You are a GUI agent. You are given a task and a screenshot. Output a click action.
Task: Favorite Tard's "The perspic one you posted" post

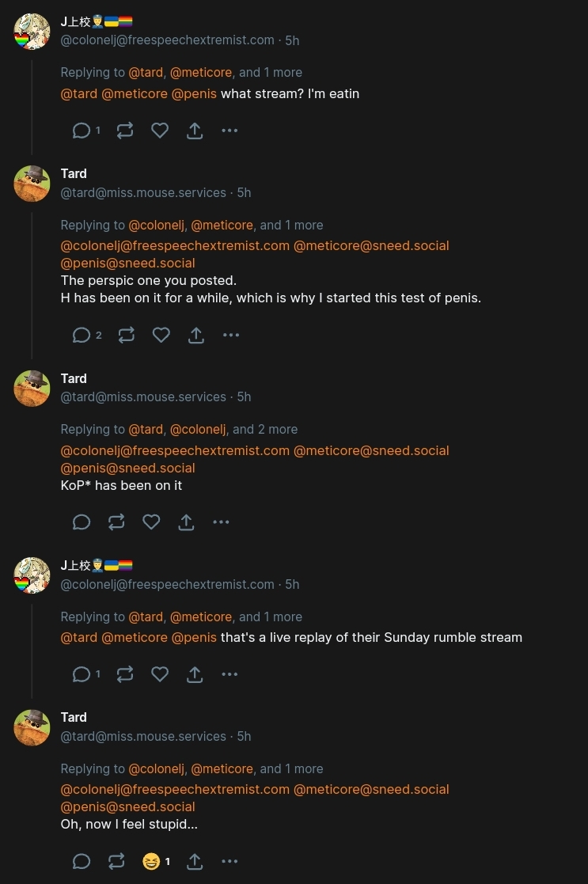(161, 336)
